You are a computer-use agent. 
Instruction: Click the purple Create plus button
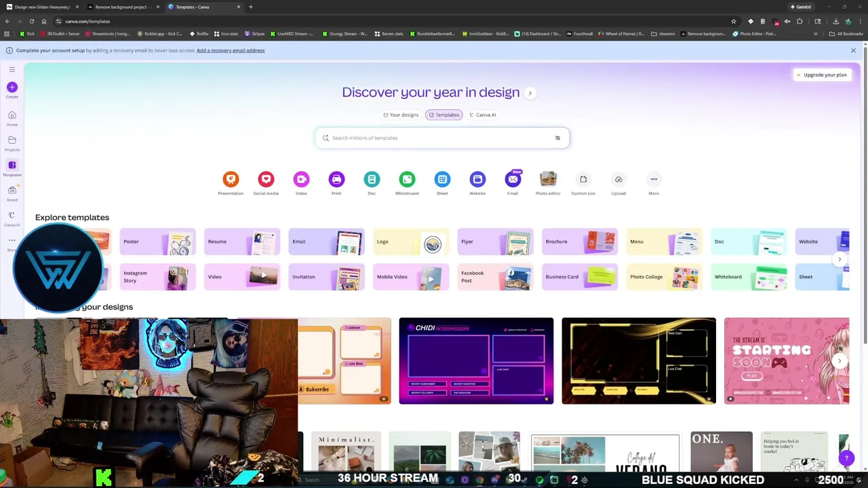click(x=12, y=87)
